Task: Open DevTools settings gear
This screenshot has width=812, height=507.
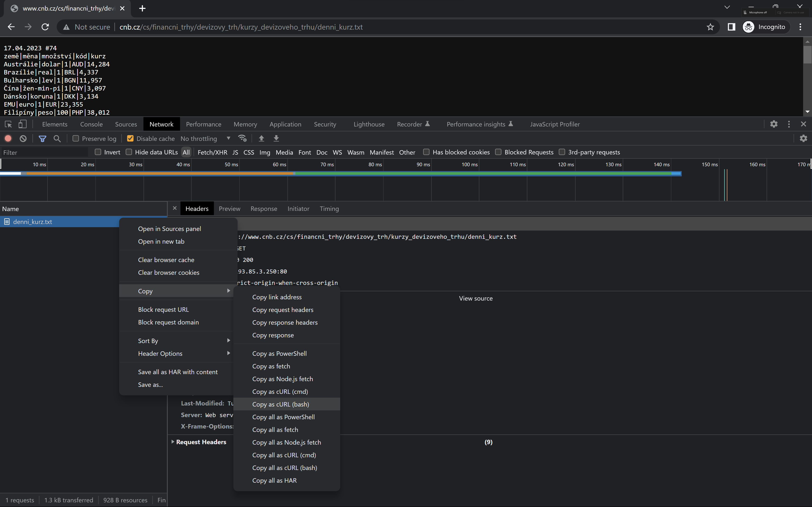Action: [774, 124]
